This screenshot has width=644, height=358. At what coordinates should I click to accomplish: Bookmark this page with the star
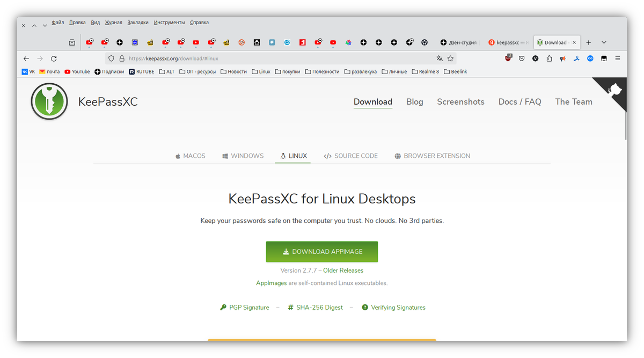click(x=450, y=59)
